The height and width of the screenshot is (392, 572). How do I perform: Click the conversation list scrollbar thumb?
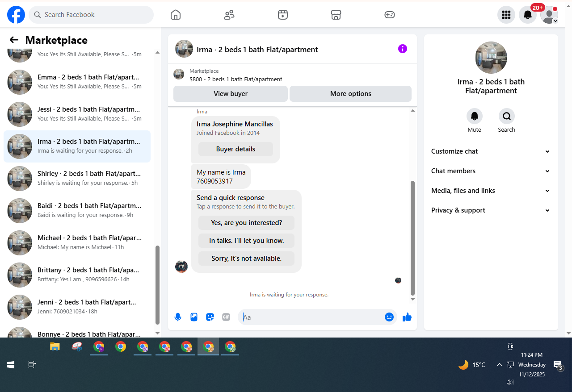pyautogui.click(x=157, y=285)
